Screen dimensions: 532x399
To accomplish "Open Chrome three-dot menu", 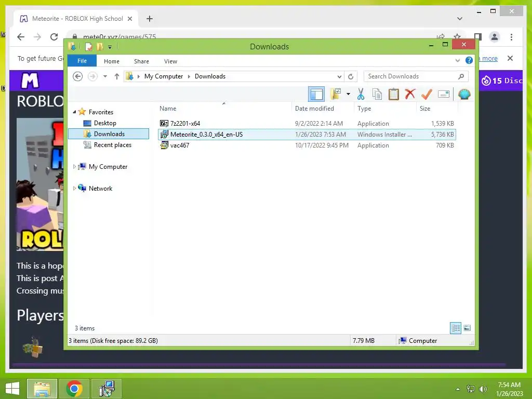I will pyautogui.click(x=511, y=37).
